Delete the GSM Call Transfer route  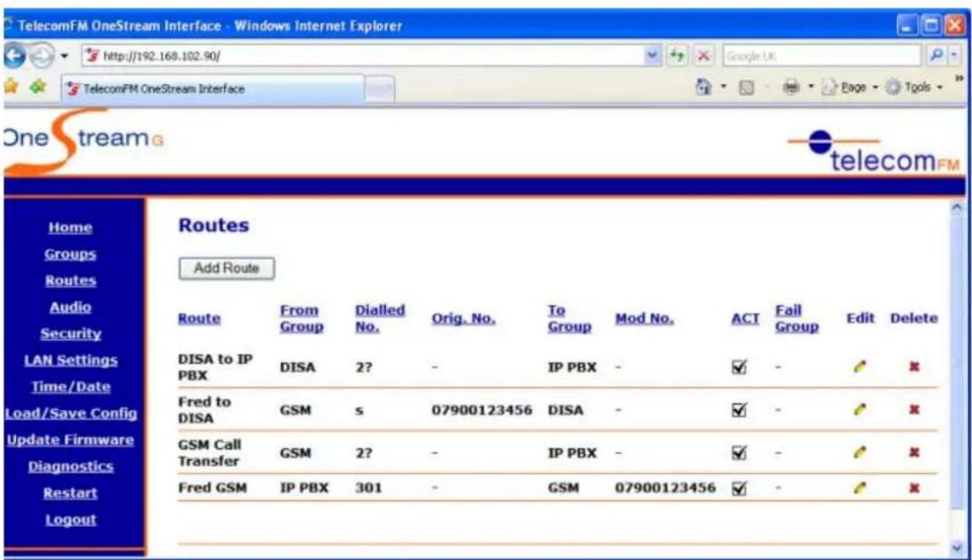pyautogui.click(x=914, y=451)
